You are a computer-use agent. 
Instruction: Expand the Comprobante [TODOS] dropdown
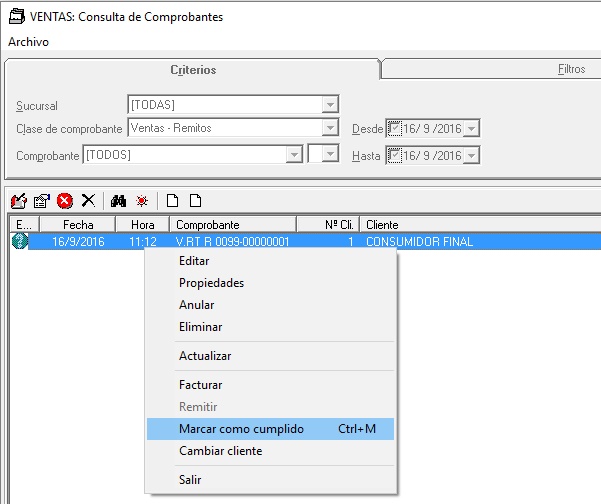point(294,155)
